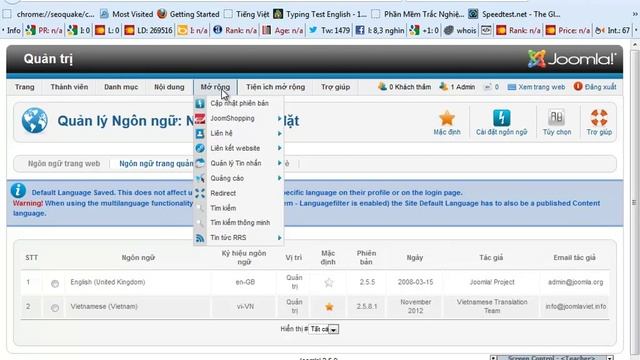The height and width of the screenshot is (360, 640).
Task: Click the 0 Khách thăm visitors icon
Action: click(x=382, y=87)
